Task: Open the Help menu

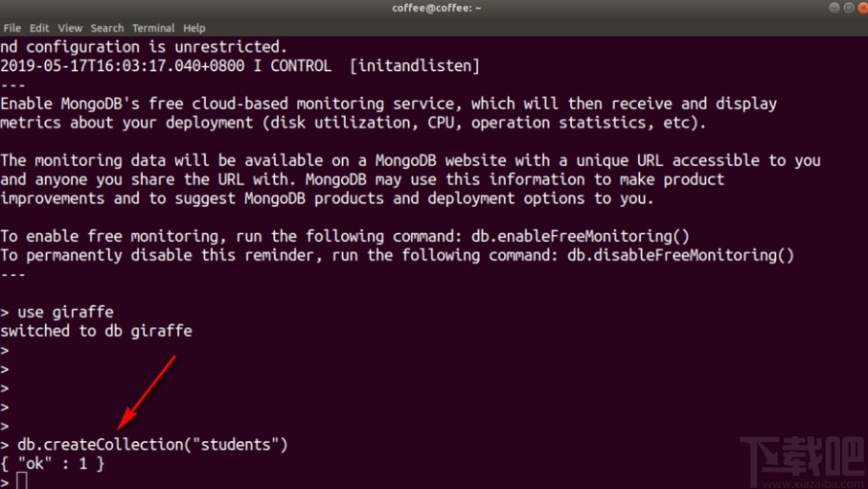Action: 194,28
